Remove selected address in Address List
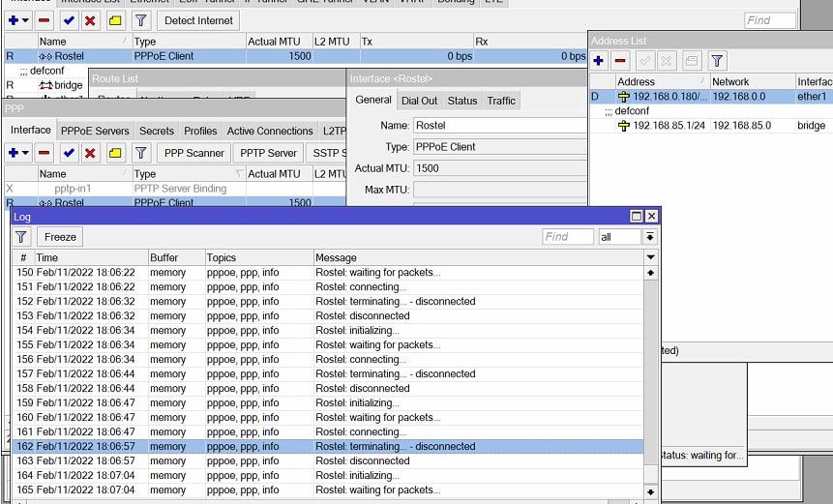The height and width of the screenshot is (504, 833). [620, 61]
